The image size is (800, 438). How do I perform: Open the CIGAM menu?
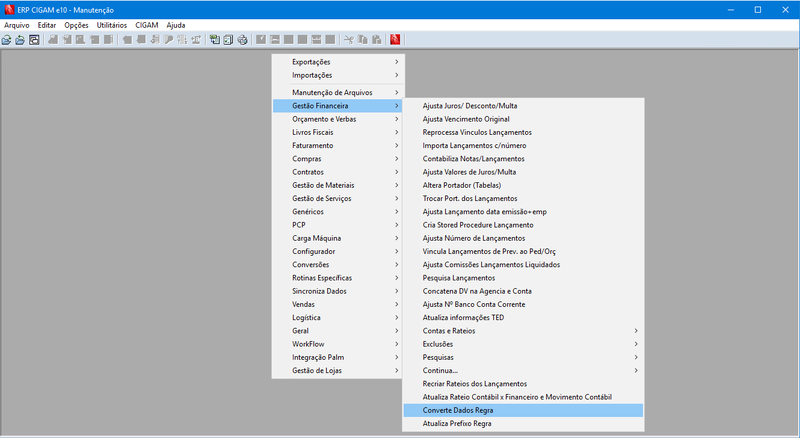146,25
